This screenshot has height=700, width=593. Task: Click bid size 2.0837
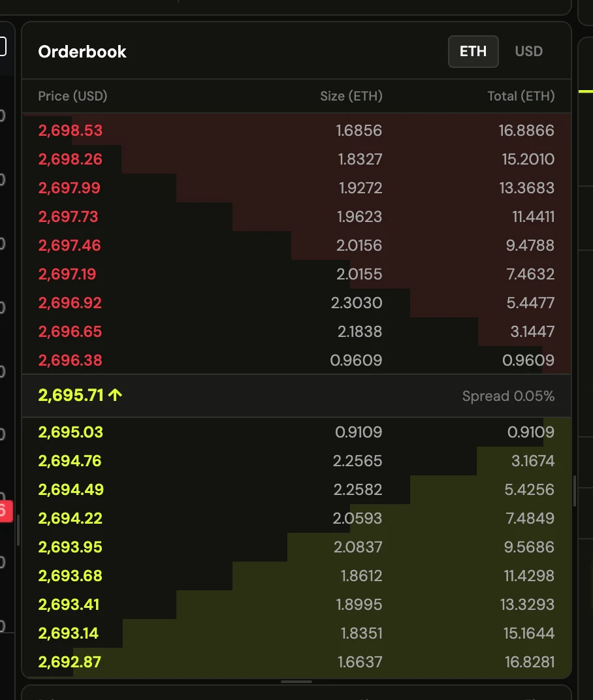pos(358,547)
